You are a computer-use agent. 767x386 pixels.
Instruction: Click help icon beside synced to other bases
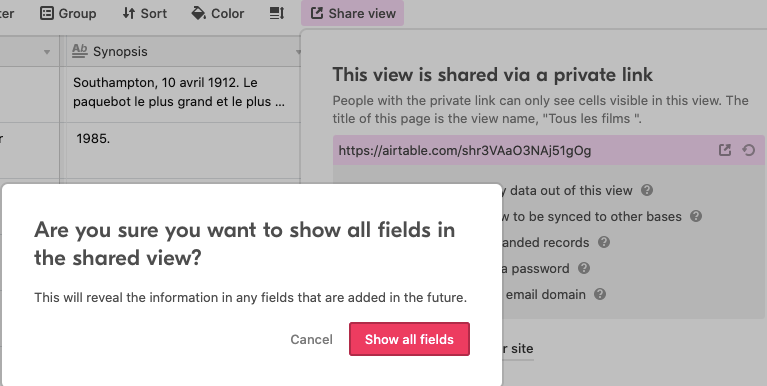[696, 216]
